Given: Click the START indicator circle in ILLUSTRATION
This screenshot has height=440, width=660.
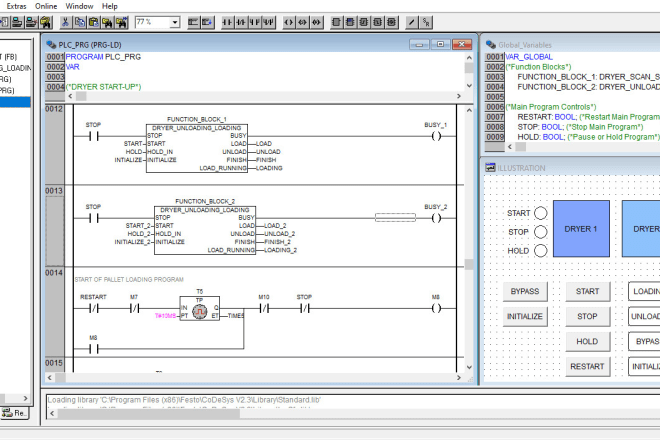Looking at the screenshot, I should (x=540, y=213).
